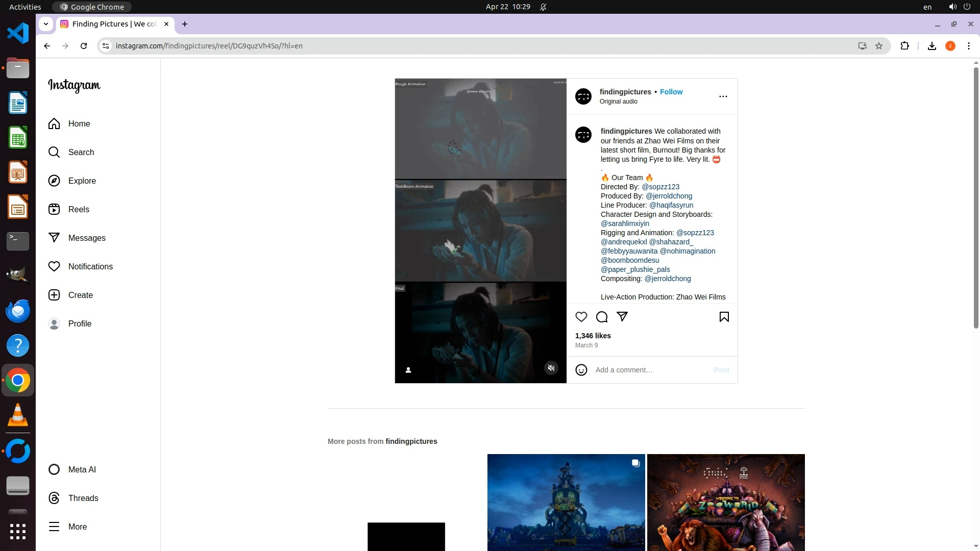Like the post with heart icon
Viewport: 980px width, 551px height.
pyautogui.click(x=581, y=317)
